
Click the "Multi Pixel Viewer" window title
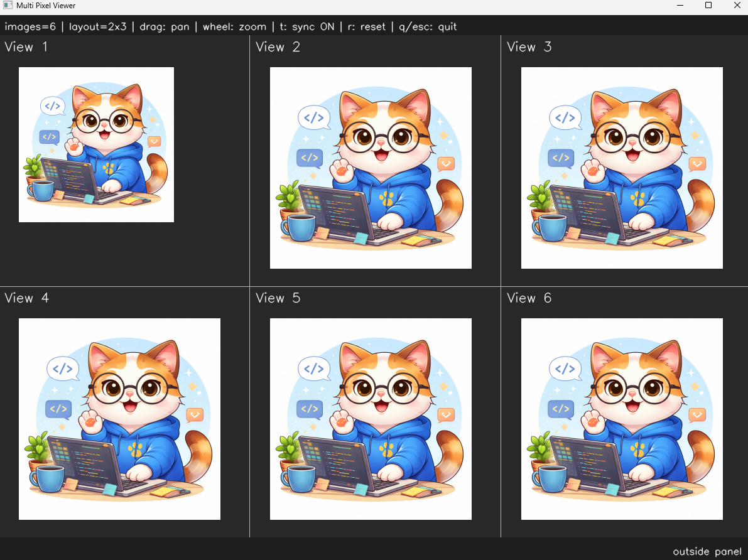[x=46, y=6]
